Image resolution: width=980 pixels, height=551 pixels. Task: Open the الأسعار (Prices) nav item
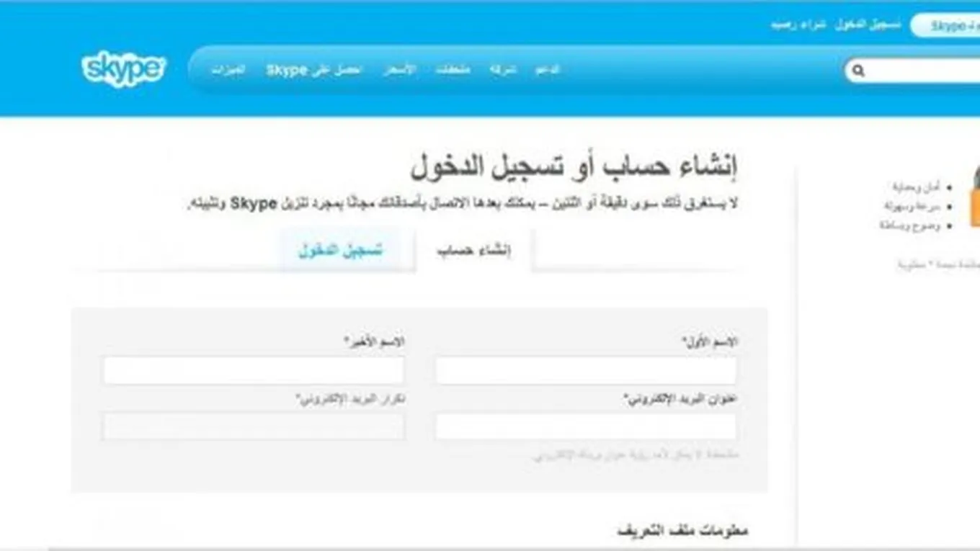[398, 70]
